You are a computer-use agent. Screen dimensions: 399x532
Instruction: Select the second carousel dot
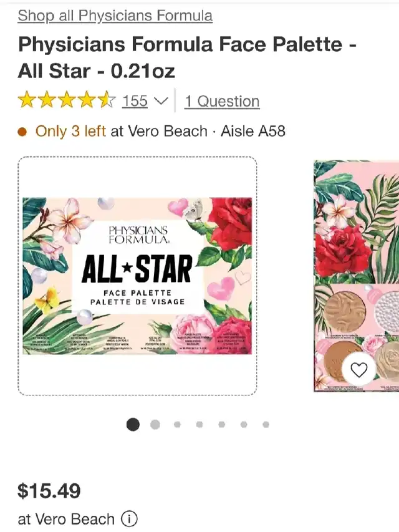[x=155, y=424]
